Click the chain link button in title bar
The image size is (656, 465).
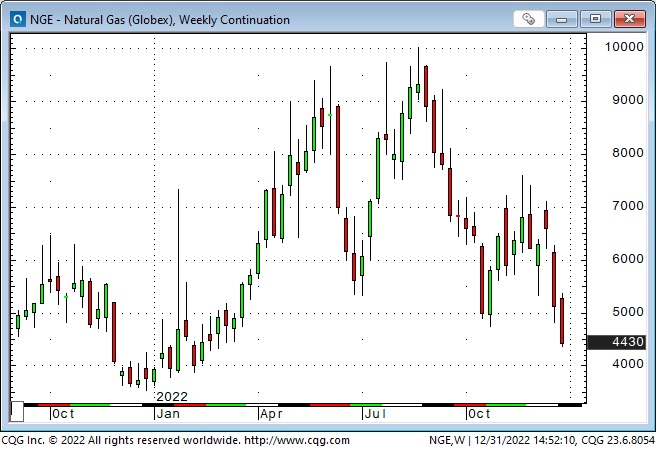528,19
